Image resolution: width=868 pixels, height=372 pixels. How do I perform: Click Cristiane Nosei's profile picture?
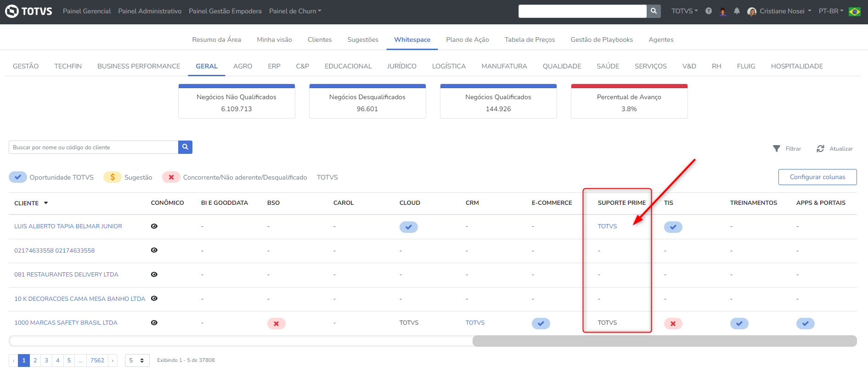(752, 11)
